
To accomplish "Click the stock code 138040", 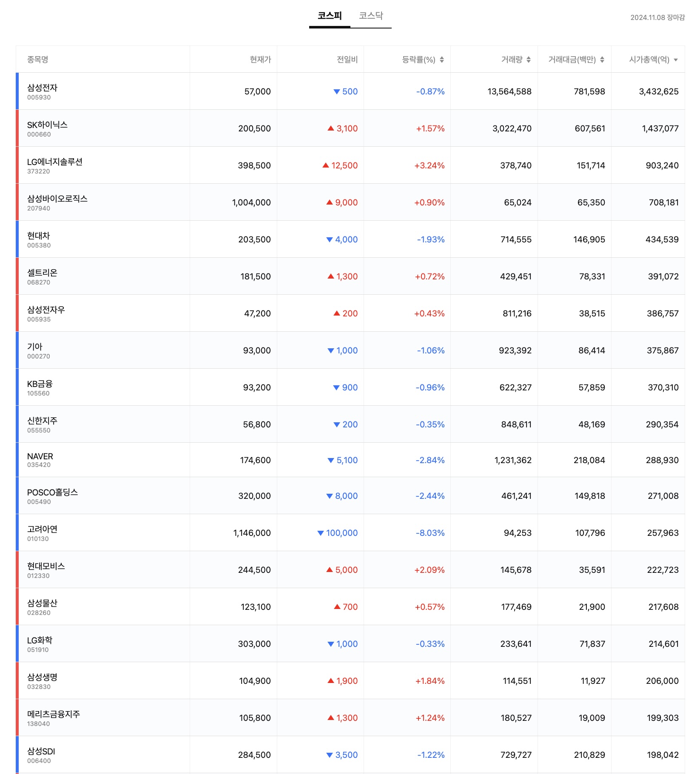I will pos(39,724).
